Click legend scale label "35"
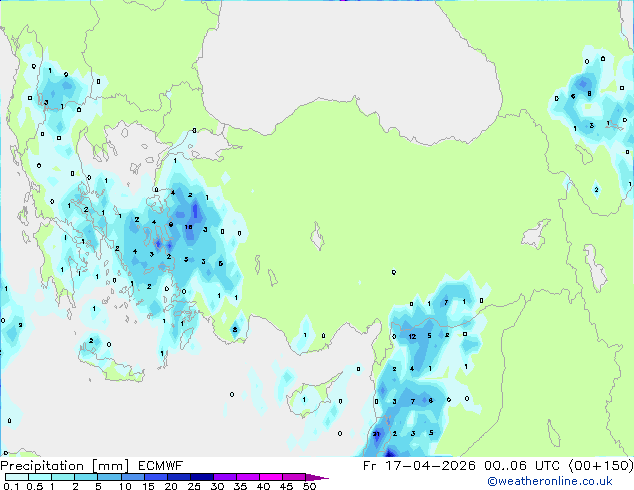Screen dimensions: 634x490 240,486
